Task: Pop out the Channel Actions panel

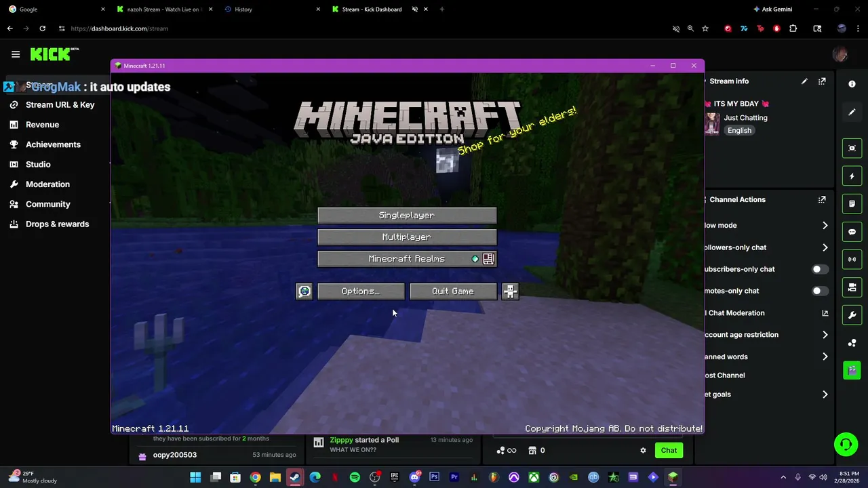Action: (822, 200)
